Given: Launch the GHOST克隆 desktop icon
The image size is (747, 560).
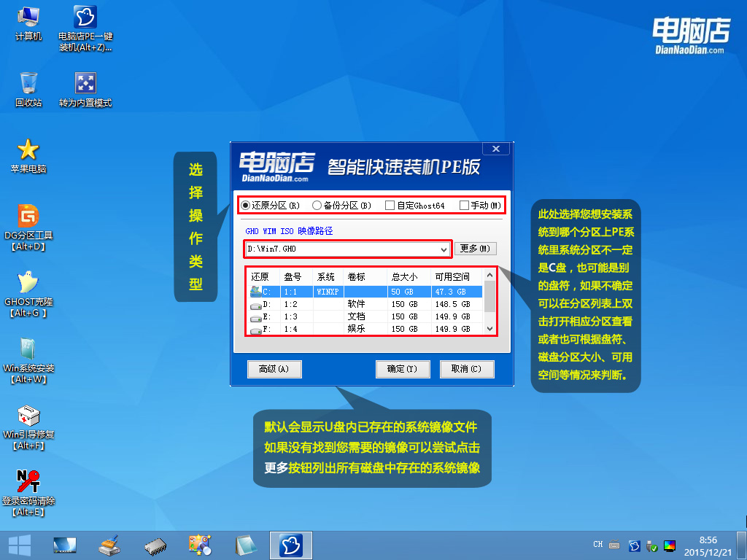Looking at the screenshot, I should (28, 295).
